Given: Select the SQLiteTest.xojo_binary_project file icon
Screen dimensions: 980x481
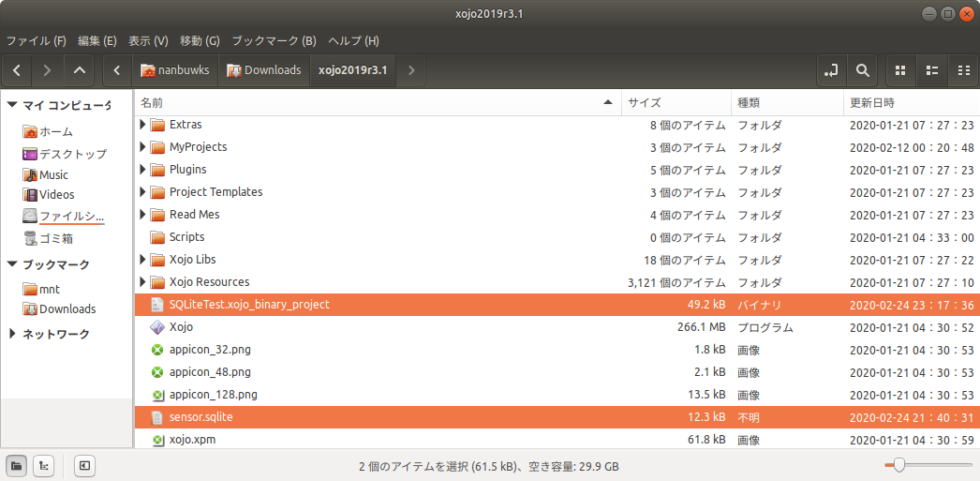Looking at the screenshot, I should pos(157,305).
